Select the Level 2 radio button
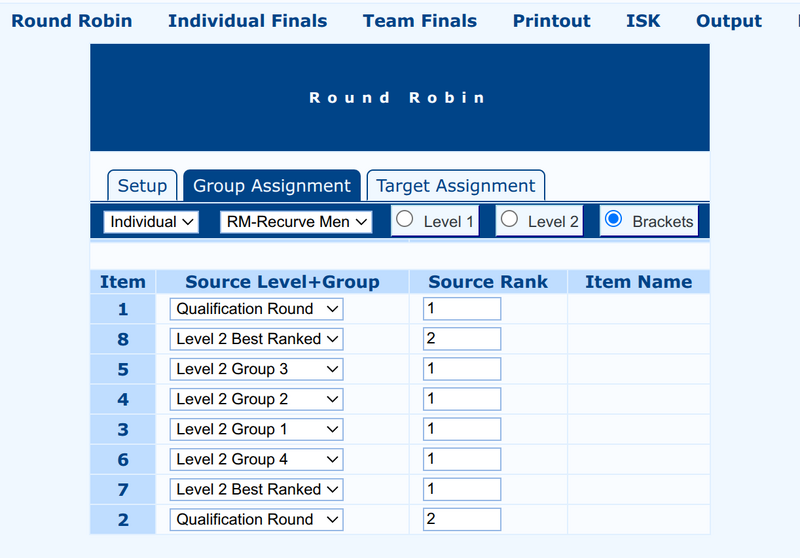The height and width of the screenshot is (558, 800). 509,219
